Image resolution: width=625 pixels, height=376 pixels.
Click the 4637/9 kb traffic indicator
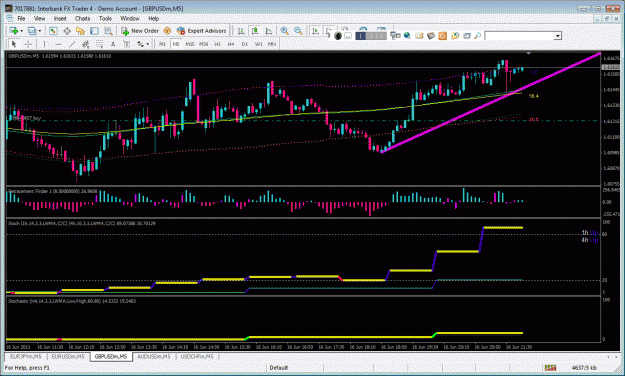(x=584, y=368)
